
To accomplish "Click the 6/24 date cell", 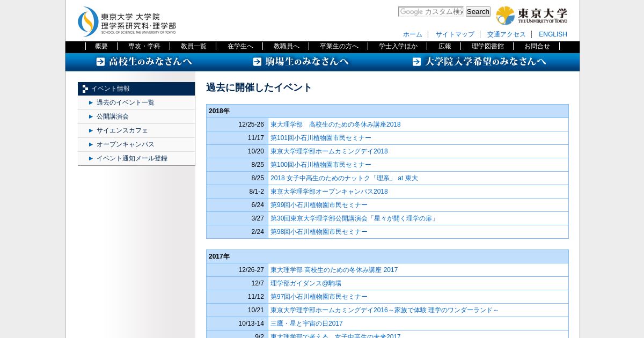I will (x=237, y=205).
